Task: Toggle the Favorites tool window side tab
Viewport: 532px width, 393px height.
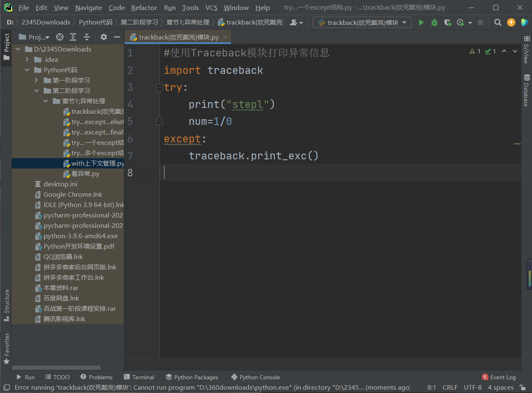Action: click(x=6, y=349)
